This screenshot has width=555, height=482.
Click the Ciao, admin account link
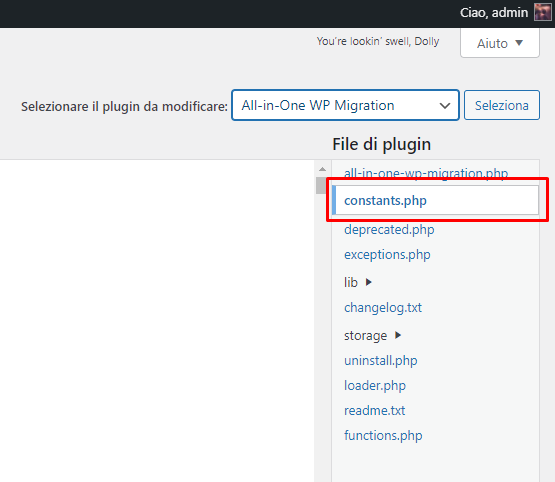tap(494, 13)
